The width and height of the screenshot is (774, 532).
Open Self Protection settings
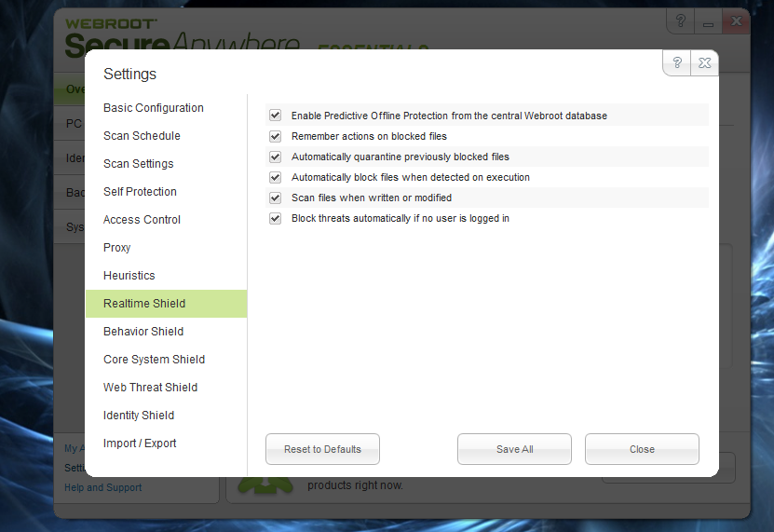[x=167, y=192]
